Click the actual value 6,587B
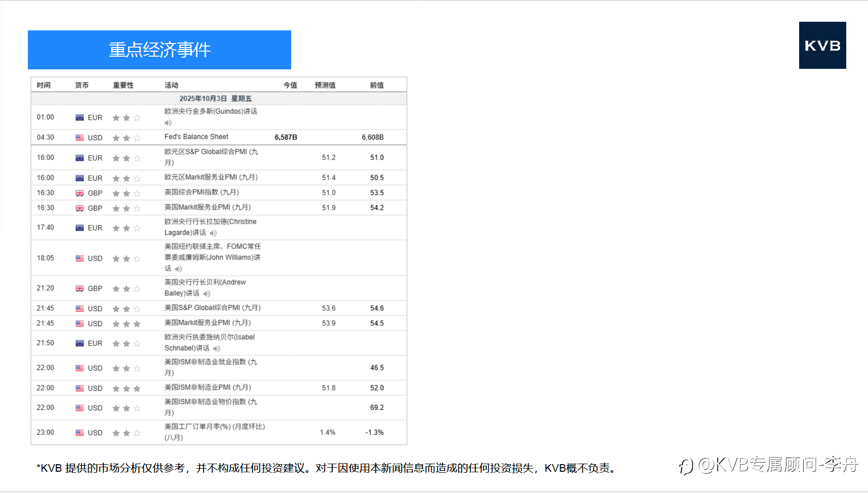This screenshot has height=493, width=868. tap(286, 137)
